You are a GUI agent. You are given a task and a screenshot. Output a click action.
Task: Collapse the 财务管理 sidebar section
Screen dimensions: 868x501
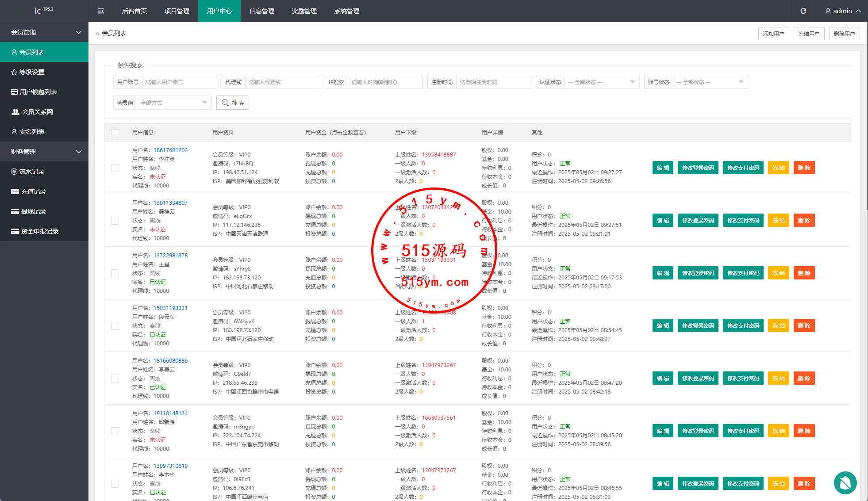[44, 152]
